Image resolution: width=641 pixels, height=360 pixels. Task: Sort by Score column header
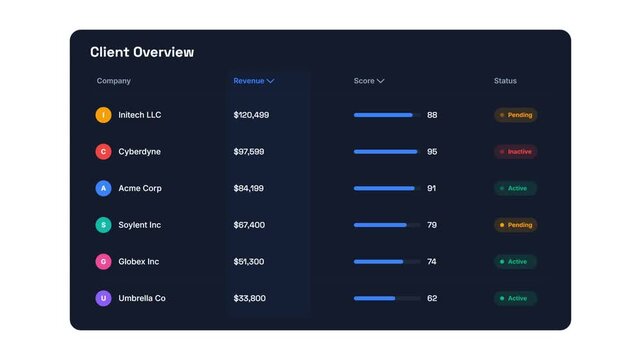[369, 81]
